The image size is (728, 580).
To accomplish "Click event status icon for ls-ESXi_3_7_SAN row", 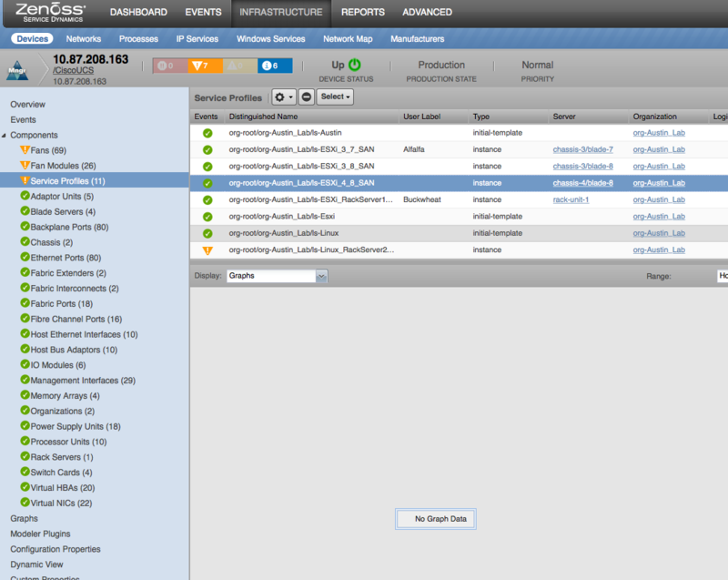I will (x=207, y=150).
